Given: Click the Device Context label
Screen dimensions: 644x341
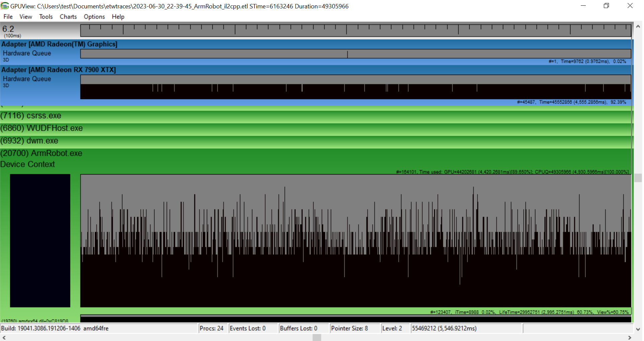Looking at the screenshot, I should 27,164.
